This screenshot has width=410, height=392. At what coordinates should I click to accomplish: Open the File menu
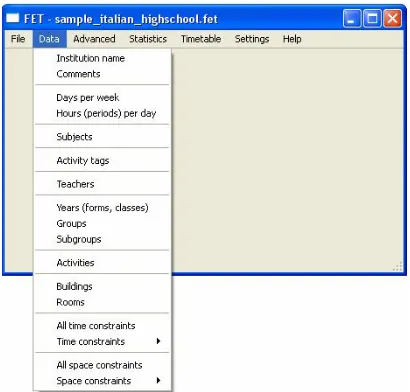tap(18, 39)
